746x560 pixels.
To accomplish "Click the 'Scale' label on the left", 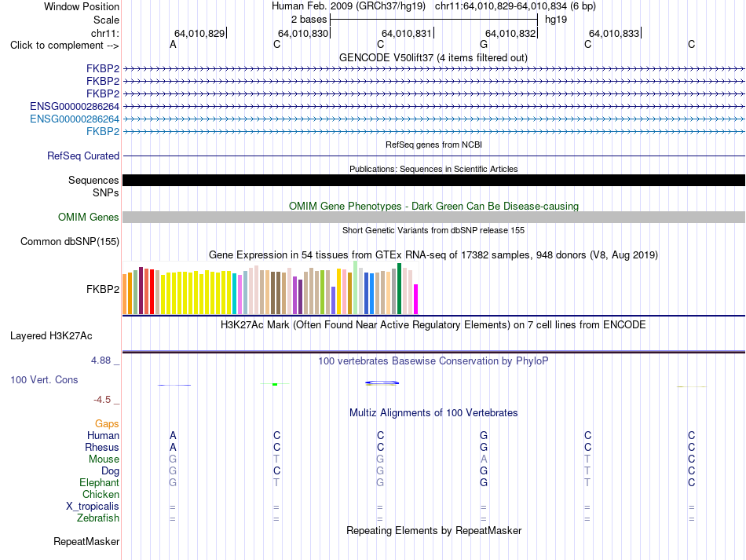I will click(106, 20).
